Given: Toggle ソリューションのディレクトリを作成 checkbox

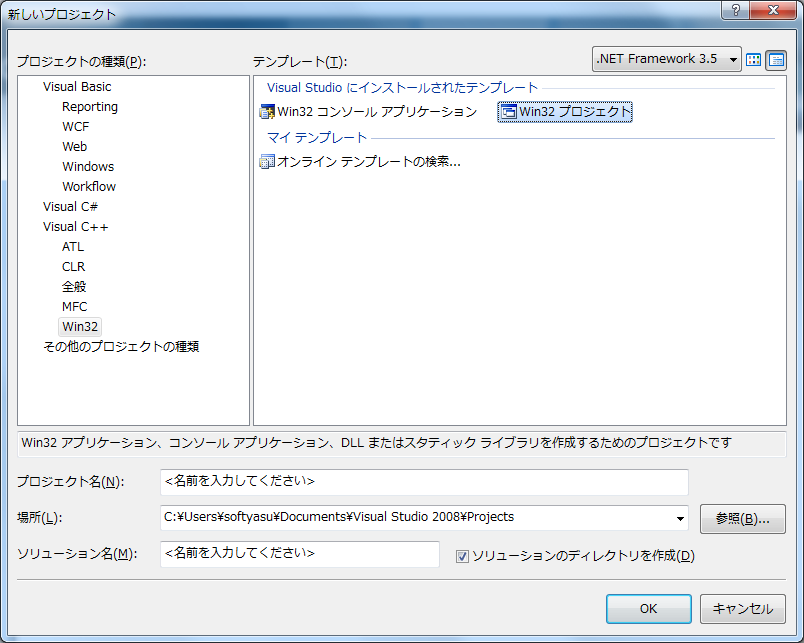Looking at the screenshot, I should [x=462, y=556].
